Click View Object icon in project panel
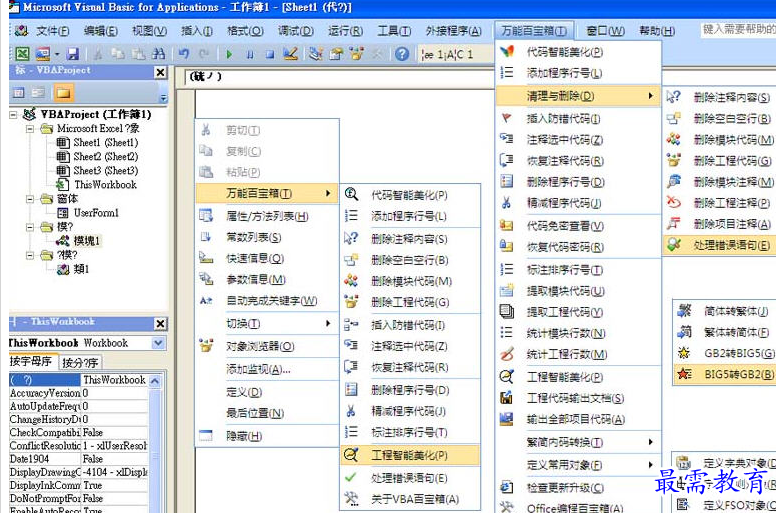 click(38, 93)
